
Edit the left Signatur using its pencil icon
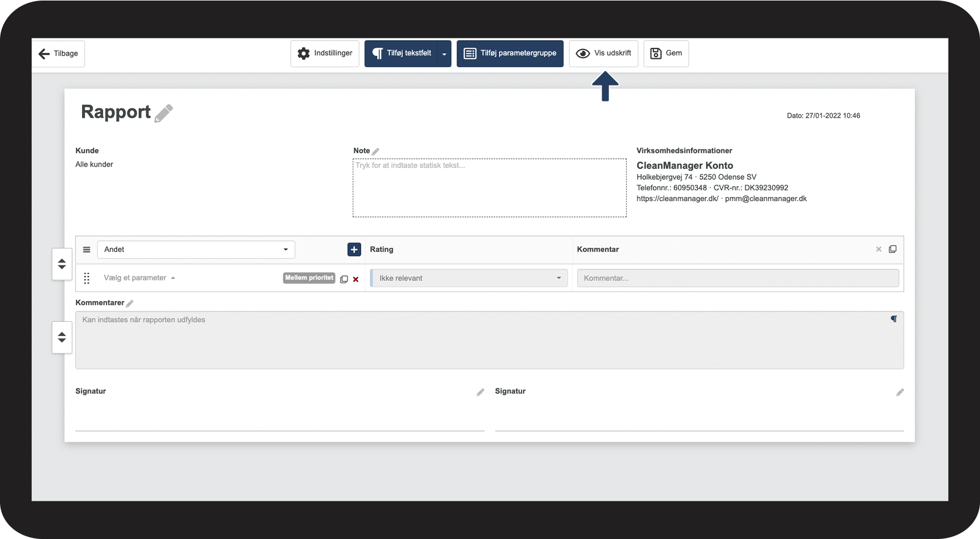[480, 392]
